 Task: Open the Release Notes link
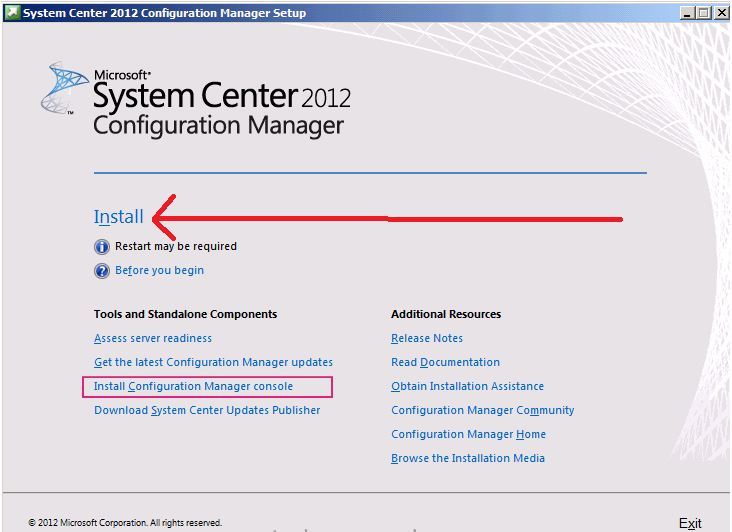coord(427,338)
